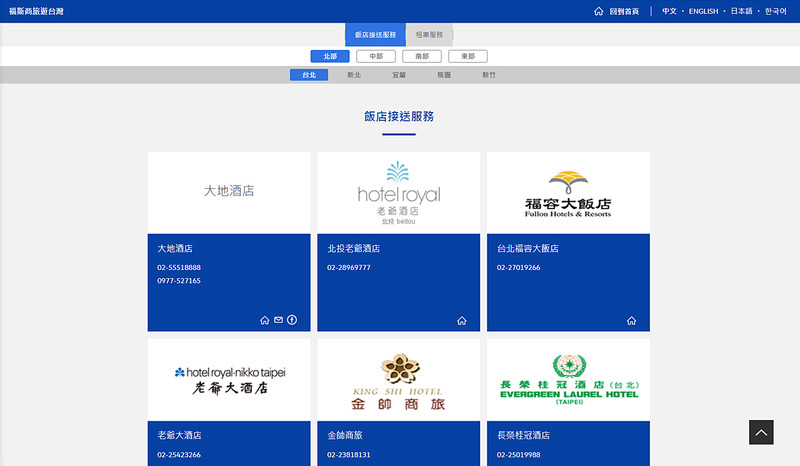Image resolution: width=800 pixels, height=466 pixels.
Task: Switch language to 한국어
Action: pos(776,11)
